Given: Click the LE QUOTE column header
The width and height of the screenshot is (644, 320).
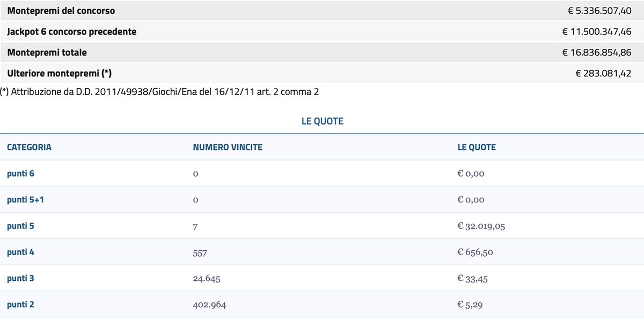Looking at the screenshot, I should pyautogui.click(x=477, y=147).
